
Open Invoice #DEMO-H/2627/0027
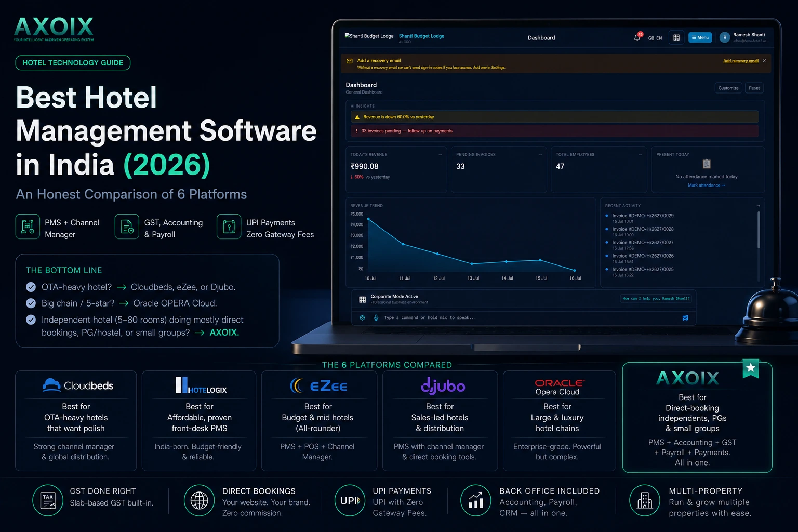[643, 243]
